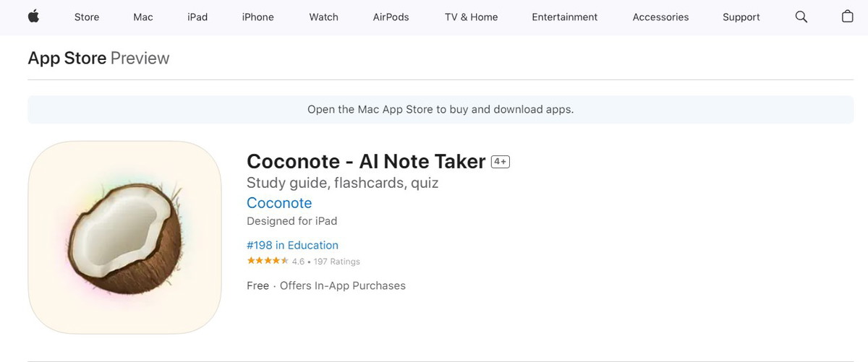This screenshot has height=362, width=868.
Task: Go to the iPhone menu
Action: 258,17
